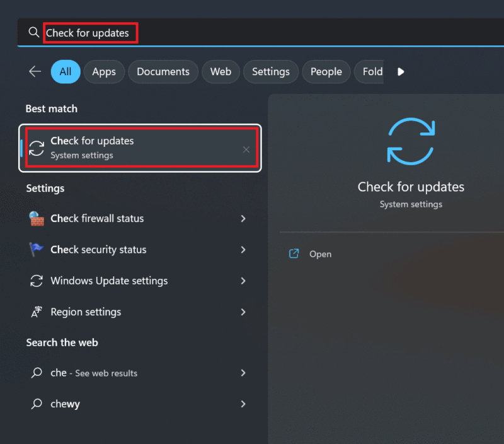Dismiss the Check for updates best match
The width and height of the screenshot is (504, 444).
point(246,148)
